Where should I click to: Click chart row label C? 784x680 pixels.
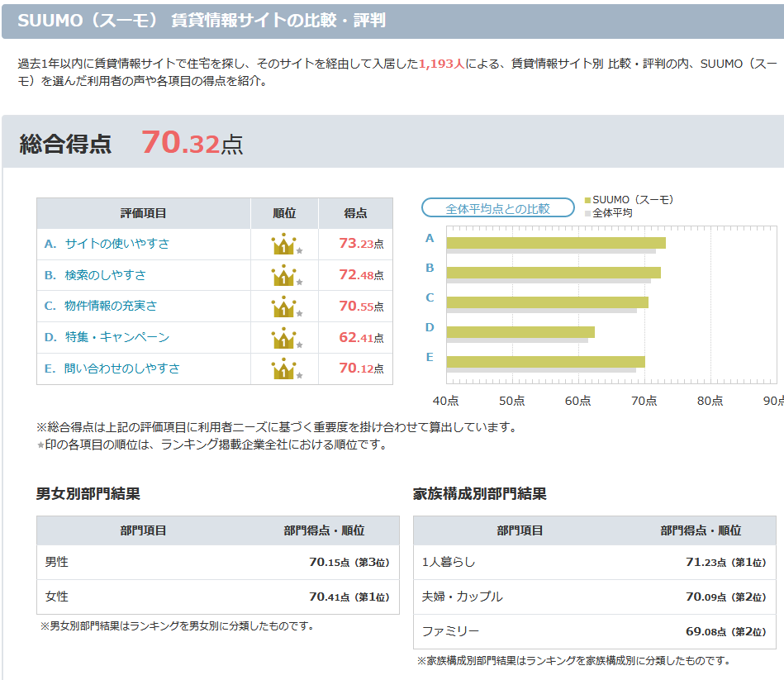click(x=430, y=297)
